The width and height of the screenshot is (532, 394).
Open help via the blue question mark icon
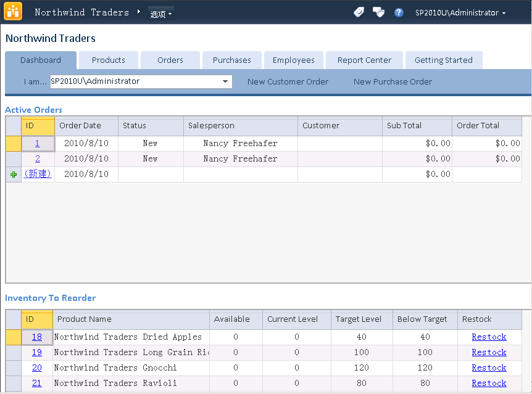pos(399,12)
